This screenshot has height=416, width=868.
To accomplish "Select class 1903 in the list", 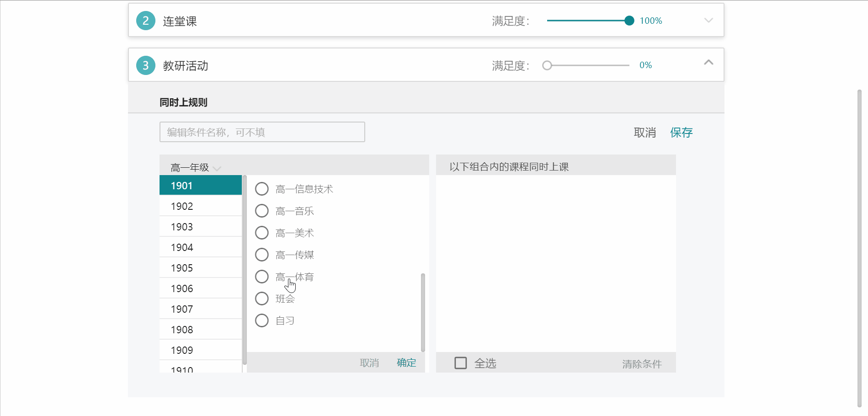I will point(201,226).
